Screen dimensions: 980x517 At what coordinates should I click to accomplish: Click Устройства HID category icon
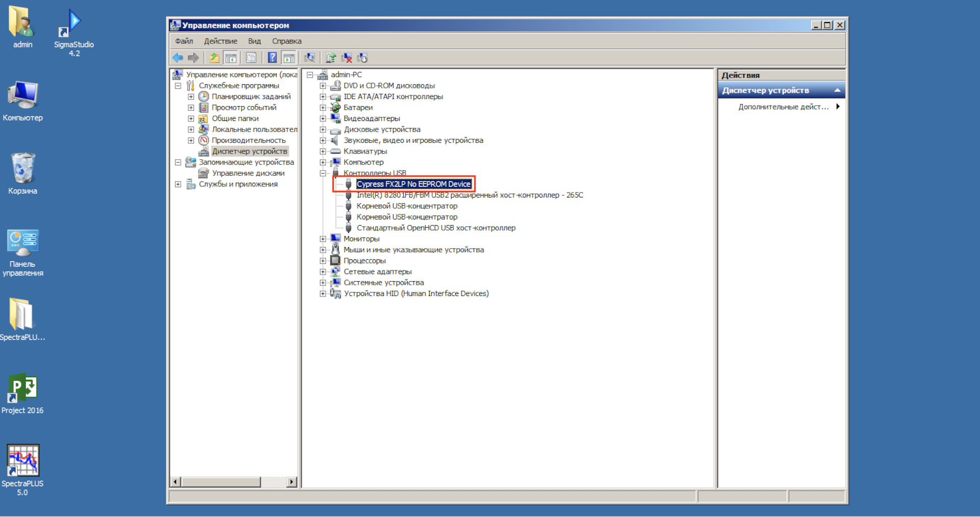coord(335,293)
